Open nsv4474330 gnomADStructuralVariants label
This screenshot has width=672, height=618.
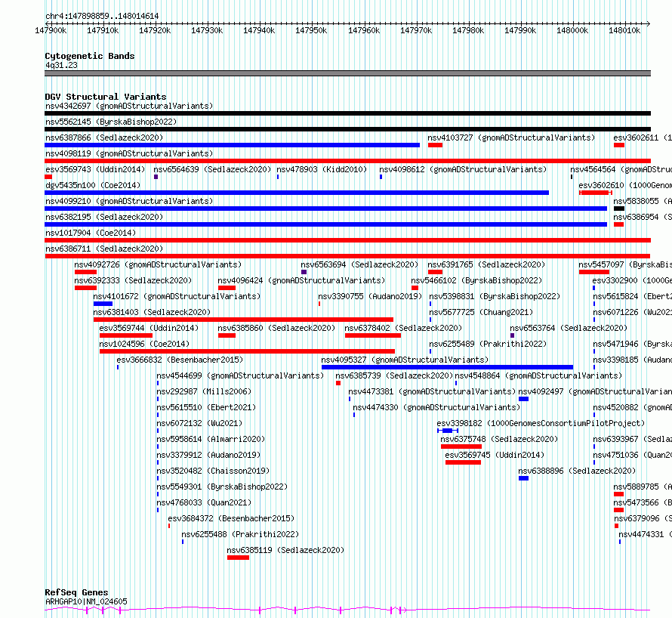click(x=436, y=407)
